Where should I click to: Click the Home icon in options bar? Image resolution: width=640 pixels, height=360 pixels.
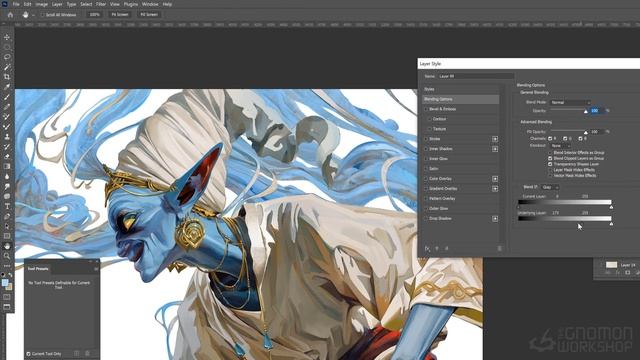click(10, 15)
